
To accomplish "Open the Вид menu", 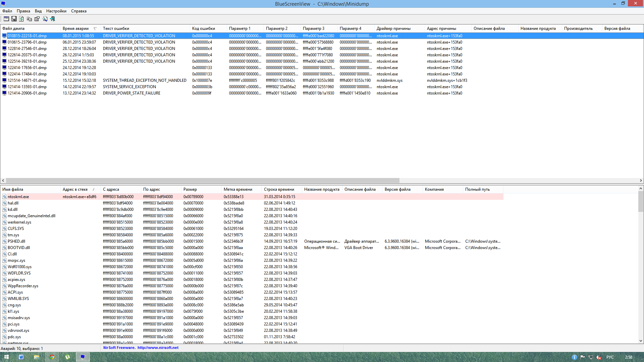I will pos(38,11).
